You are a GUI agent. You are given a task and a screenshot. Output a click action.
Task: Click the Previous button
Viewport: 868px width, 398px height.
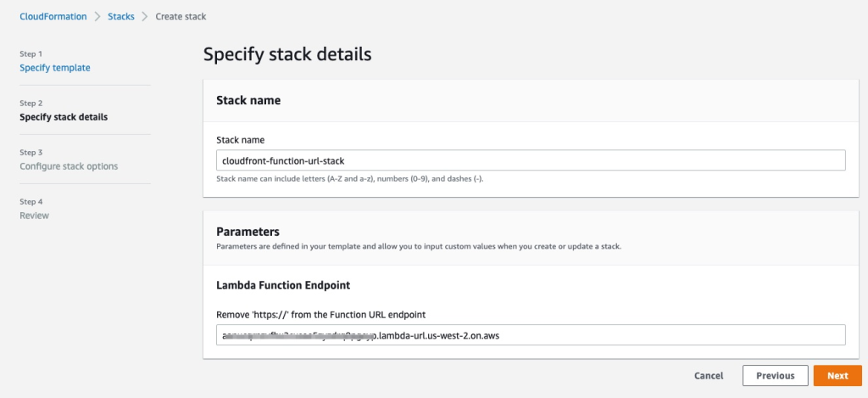click(x=775, y=376)
